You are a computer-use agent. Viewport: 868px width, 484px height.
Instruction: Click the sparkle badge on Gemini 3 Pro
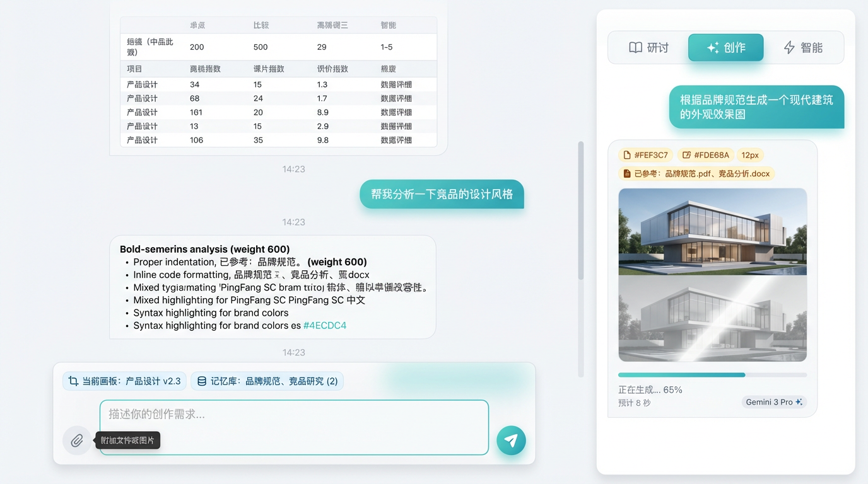coord(800,402)
